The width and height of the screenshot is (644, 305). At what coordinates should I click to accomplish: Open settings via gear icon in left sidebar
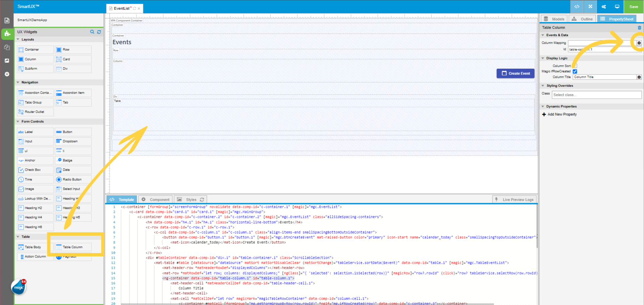pos(7,74)
